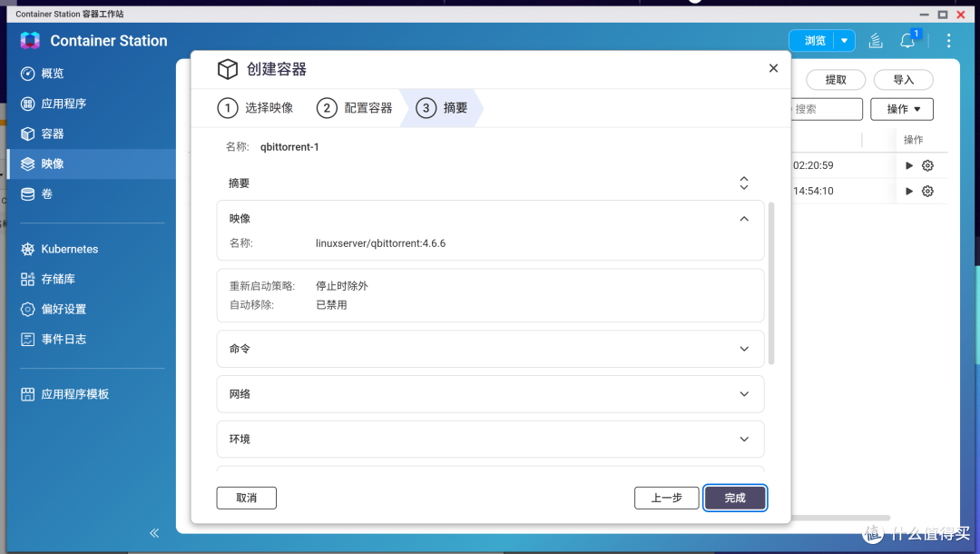Screen dimensions: 980x554
Task: Toggle expand-all arrows beside 摘要 header
Action: [744, 183]
